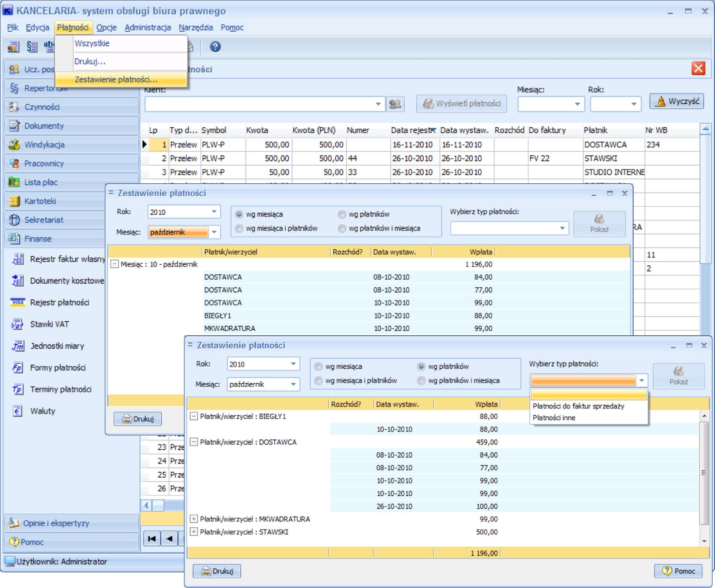
Task: Choose Wszystkie in Płatności menu
Action: tap(121, 43)
